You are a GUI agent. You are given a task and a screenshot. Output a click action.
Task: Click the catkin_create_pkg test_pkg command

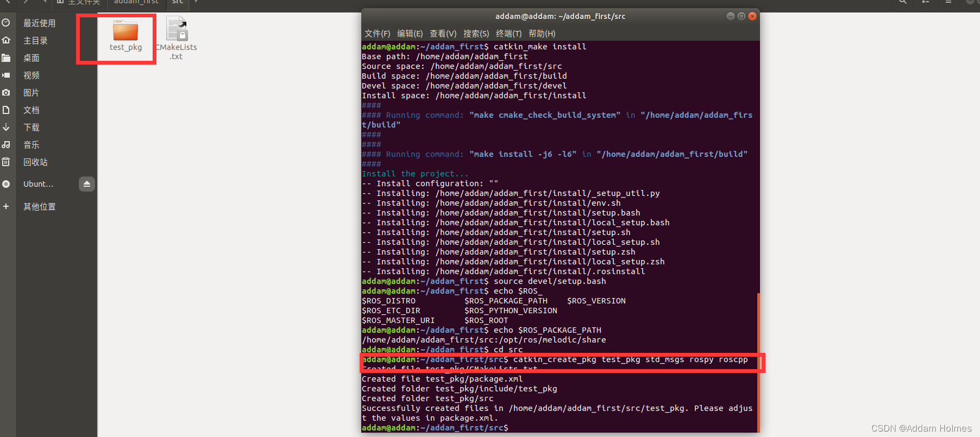pyautogui.click(x=630, y=359)
